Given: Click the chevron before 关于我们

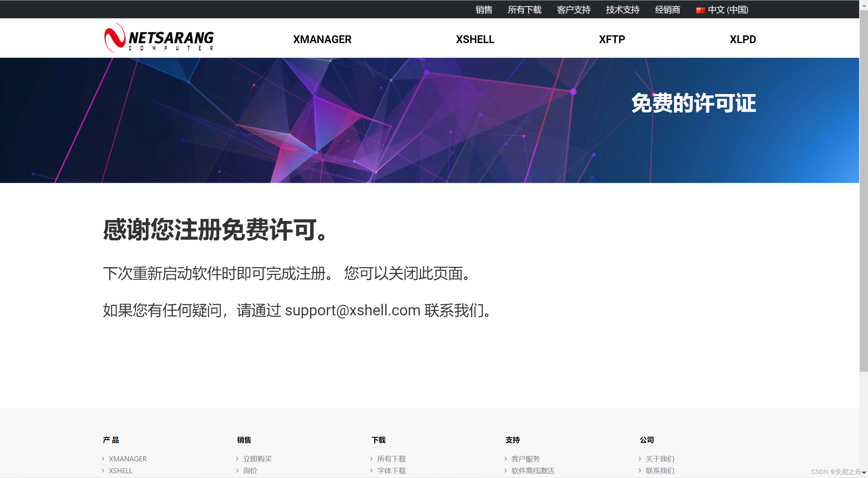Looking at the screenshot, I should click(x=640, y=459).
